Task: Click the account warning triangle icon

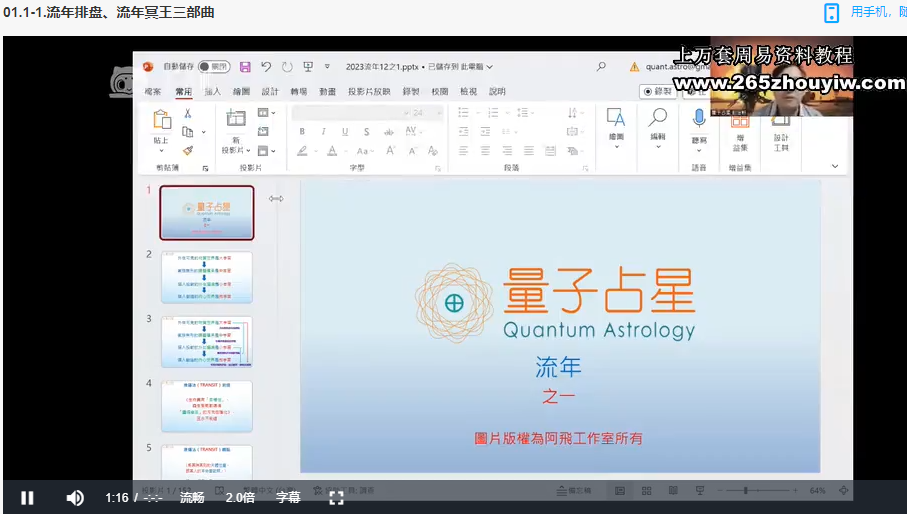Action: pos(635,66)
